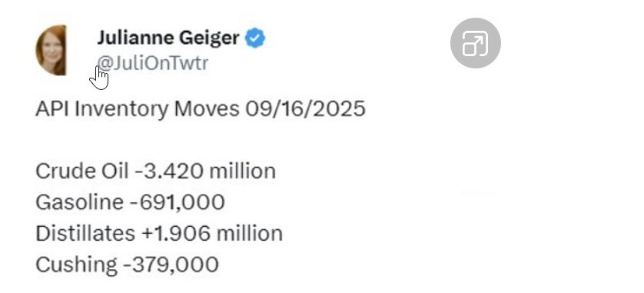This screenshot has height=293, width=644.
Task: Click the Crude Oil label
Action: tap(82, 171)
